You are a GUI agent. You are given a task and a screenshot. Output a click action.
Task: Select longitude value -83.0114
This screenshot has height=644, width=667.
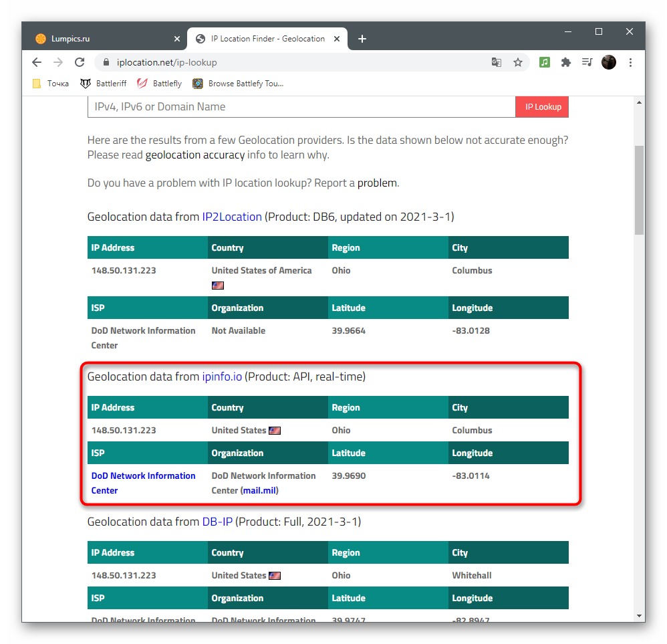[x=471, y=476]
